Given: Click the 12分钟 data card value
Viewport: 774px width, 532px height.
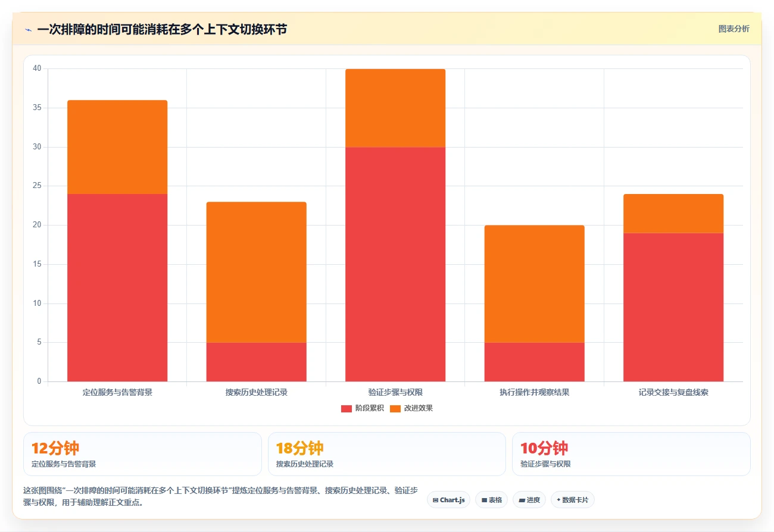Looking at the screenshot, I should [55, 448].
